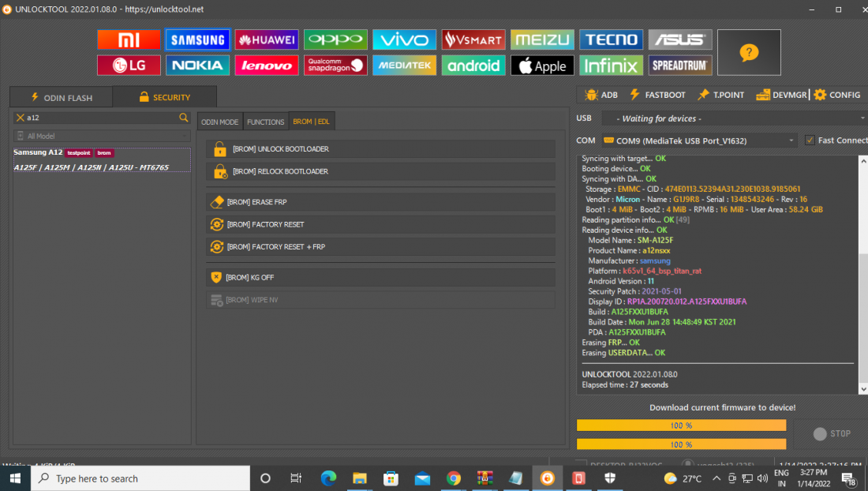Open the Mail app from the taskbar

pyautogui.click(x=422, y=478)
